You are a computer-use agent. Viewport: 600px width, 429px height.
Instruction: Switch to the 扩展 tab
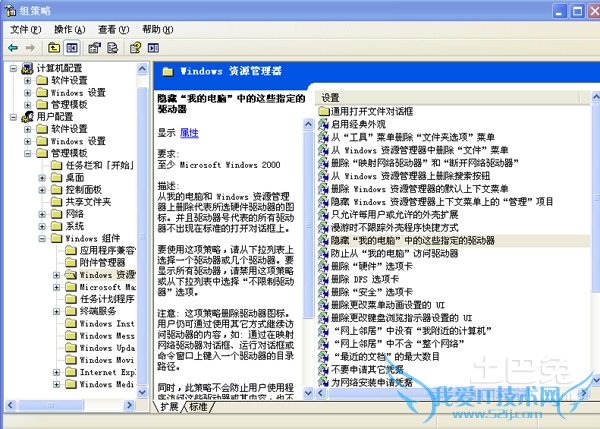tap(169, 406)
